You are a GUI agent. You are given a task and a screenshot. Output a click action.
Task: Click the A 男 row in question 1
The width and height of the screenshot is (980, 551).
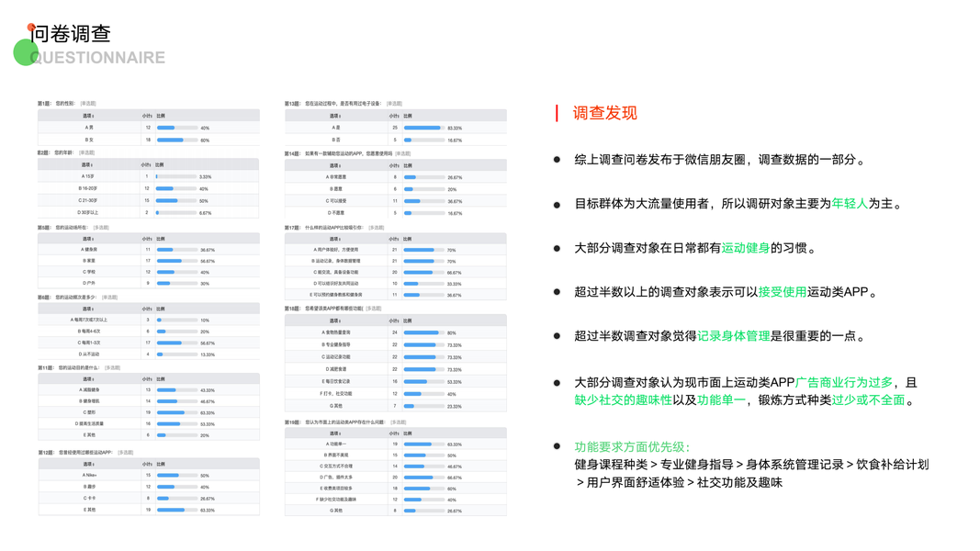coord(149,128)
